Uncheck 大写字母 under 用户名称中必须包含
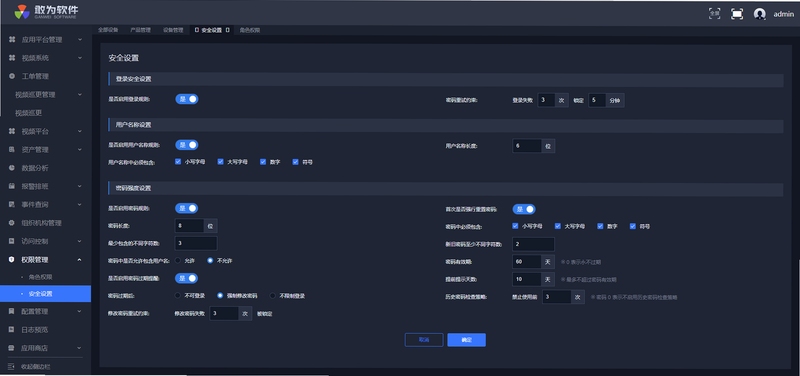This screenshot has width=800, height=376. 220,162
